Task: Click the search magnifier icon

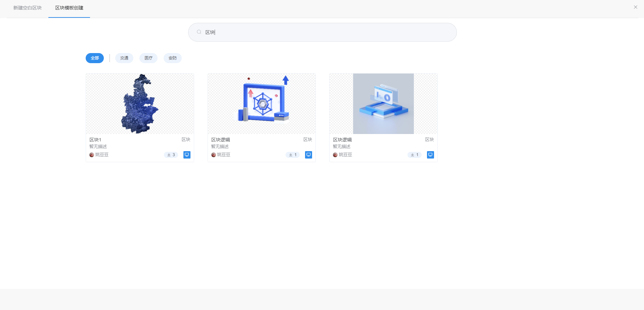Action: [199, 32]
